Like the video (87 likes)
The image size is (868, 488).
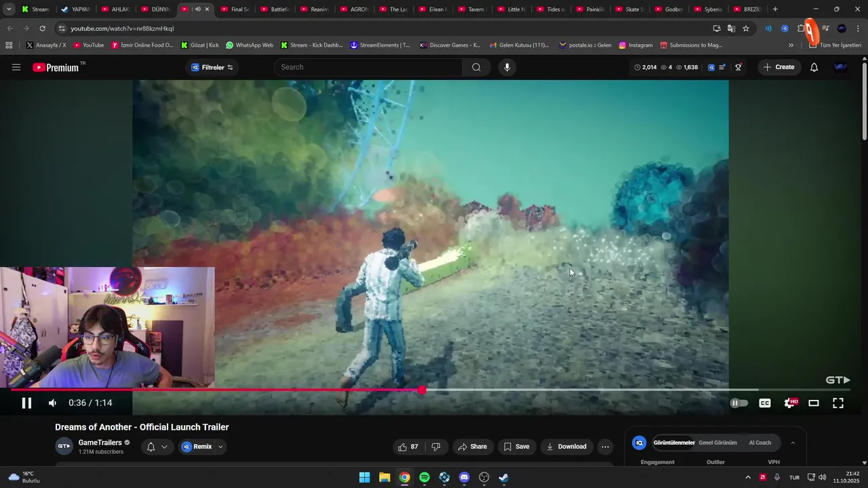click(408, 447)
